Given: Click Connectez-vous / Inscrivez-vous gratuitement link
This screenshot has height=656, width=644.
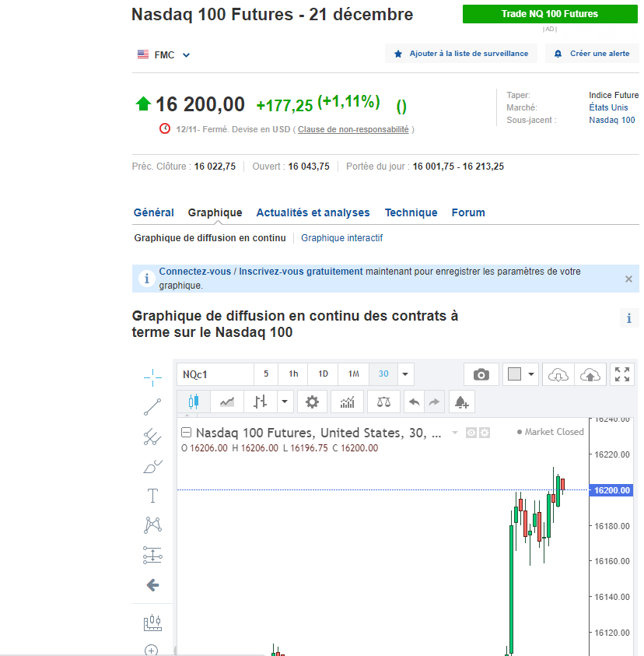Looking at the screenshot, I should click(x=261, y=272).
